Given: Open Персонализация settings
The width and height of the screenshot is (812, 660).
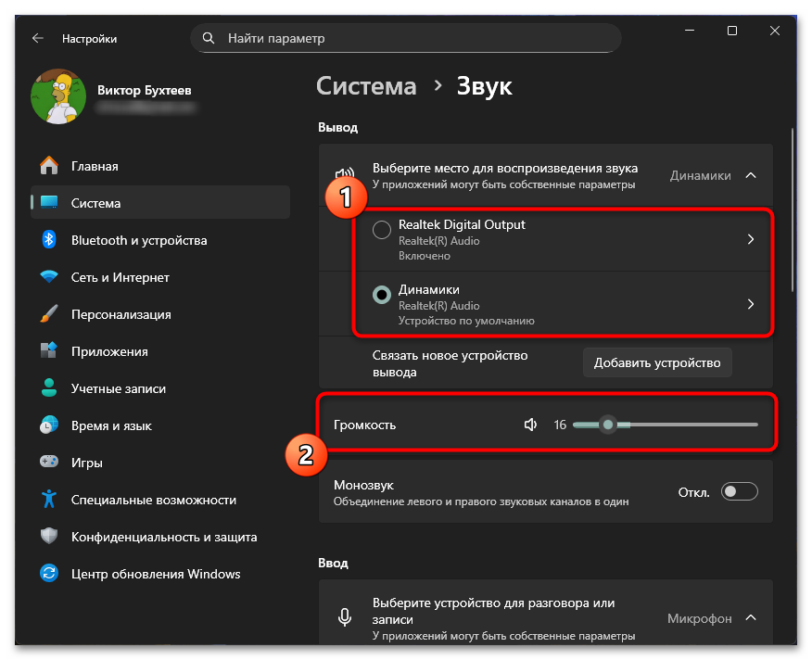Looking at the screenshot, I should (122, 313).
